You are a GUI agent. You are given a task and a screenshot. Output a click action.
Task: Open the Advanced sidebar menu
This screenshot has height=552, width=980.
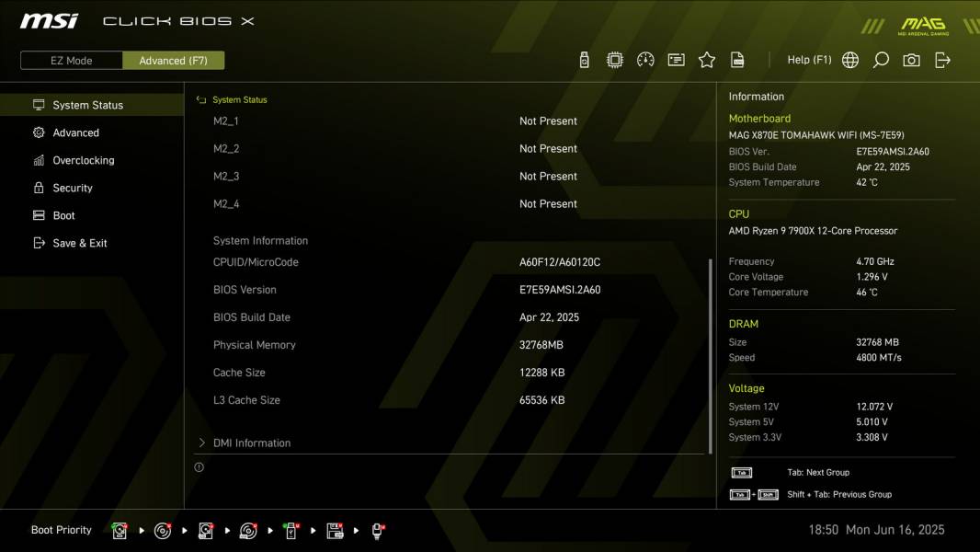pos(92,132)
